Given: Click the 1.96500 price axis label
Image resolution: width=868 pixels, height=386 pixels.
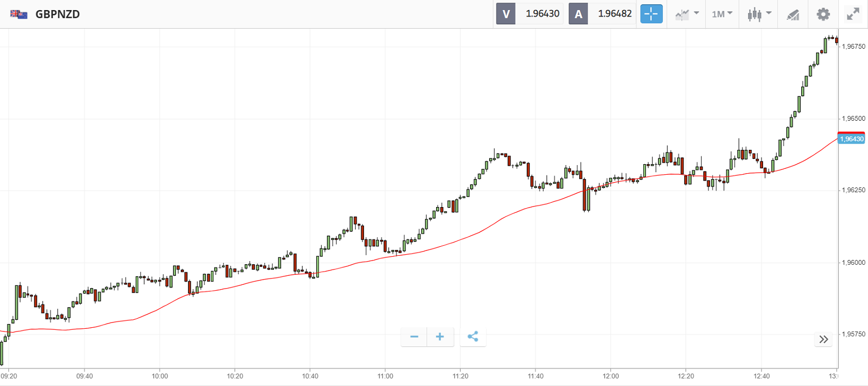Looking at the screenshot, I should coord(853,119).
